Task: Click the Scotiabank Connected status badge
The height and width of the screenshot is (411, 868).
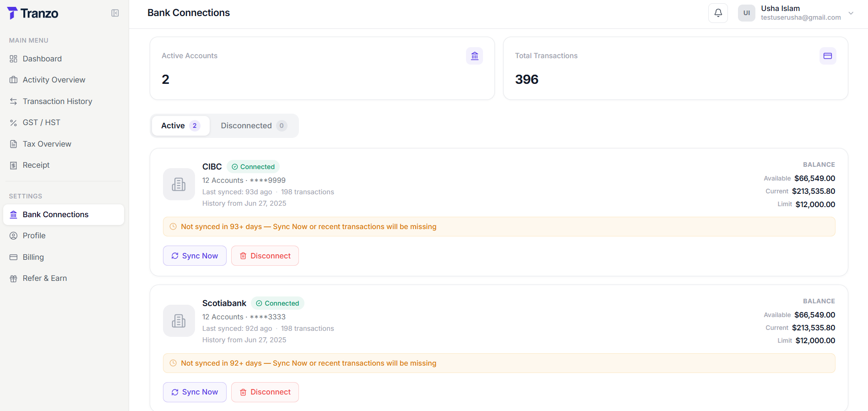Action: point(277,303)
